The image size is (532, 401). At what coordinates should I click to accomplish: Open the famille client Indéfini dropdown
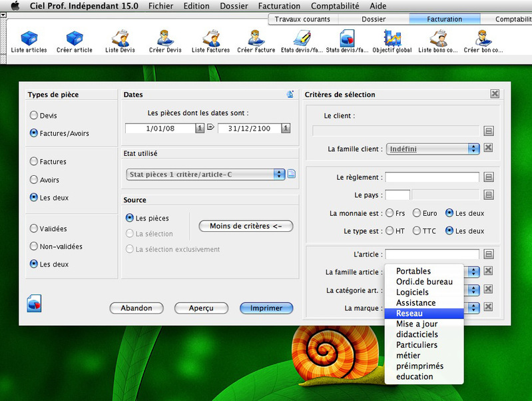(x=433, y=149)
